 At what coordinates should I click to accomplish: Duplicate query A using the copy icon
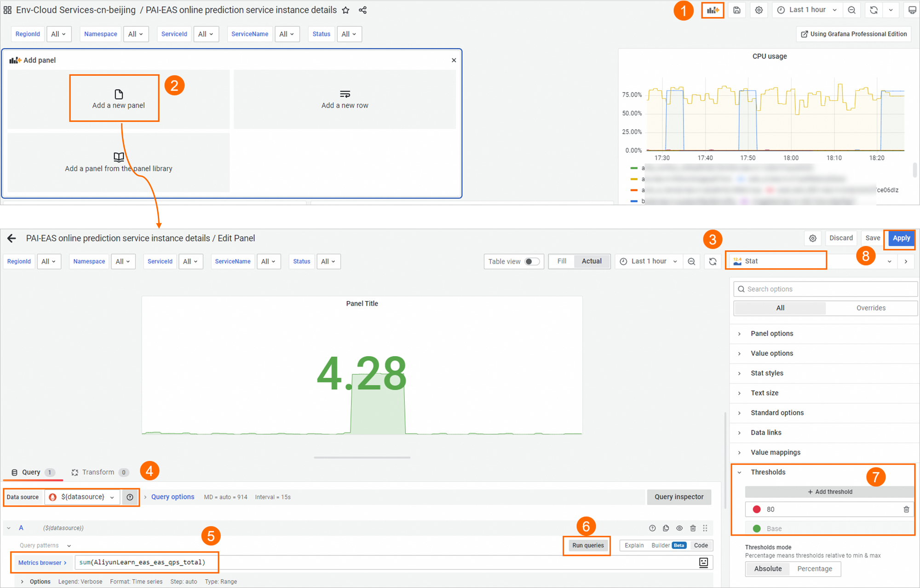666,528
